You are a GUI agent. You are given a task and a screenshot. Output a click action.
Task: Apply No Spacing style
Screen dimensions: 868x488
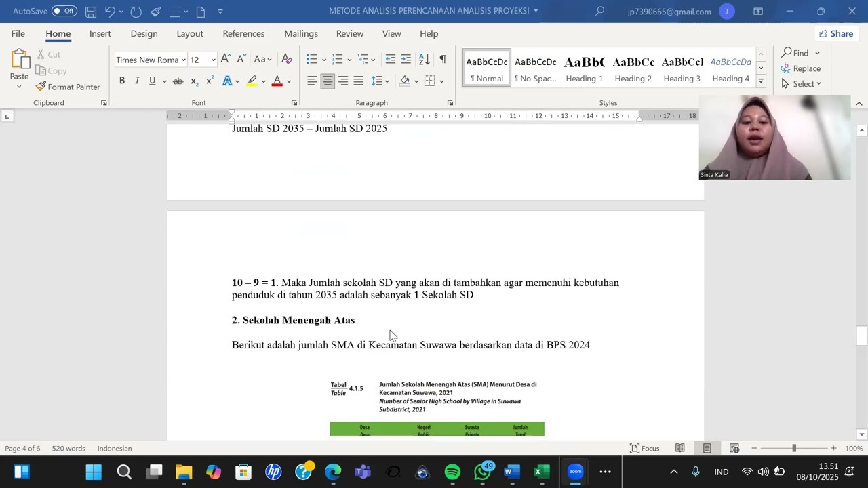tap(535, 68)
